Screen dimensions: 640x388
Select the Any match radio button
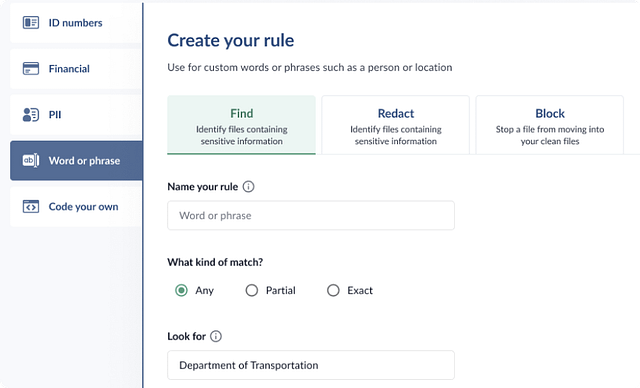pyautogui.click(x=181, y=290)
